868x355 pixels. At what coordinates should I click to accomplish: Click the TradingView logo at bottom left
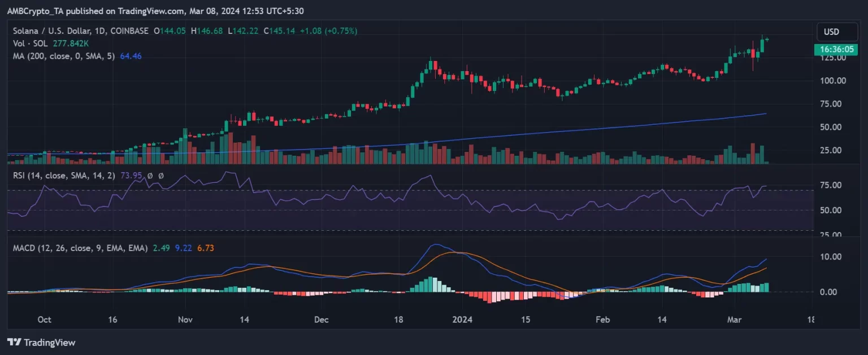pos(41,343)
